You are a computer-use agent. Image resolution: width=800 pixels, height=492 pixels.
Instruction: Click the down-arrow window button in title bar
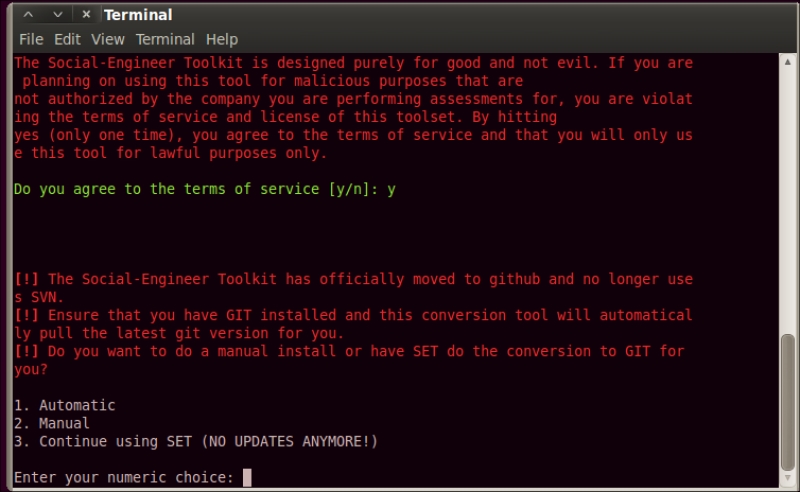click(58, 15)
